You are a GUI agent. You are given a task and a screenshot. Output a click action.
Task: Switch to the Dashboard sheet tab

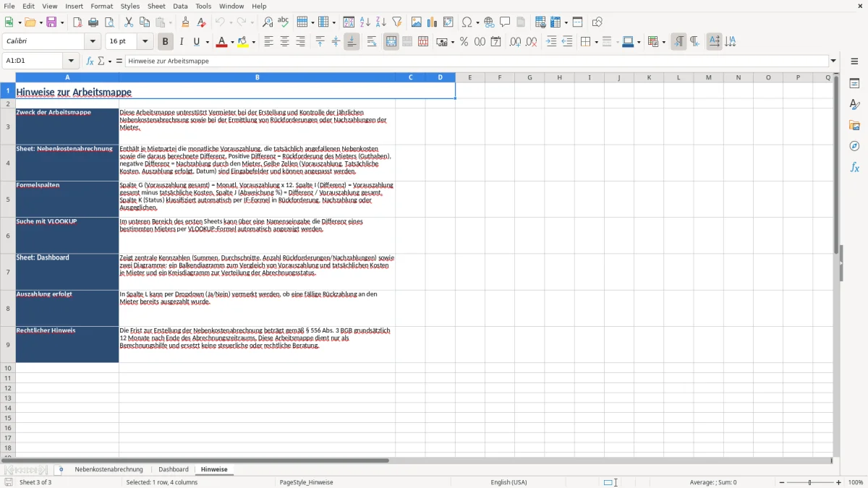click(174, 469)
